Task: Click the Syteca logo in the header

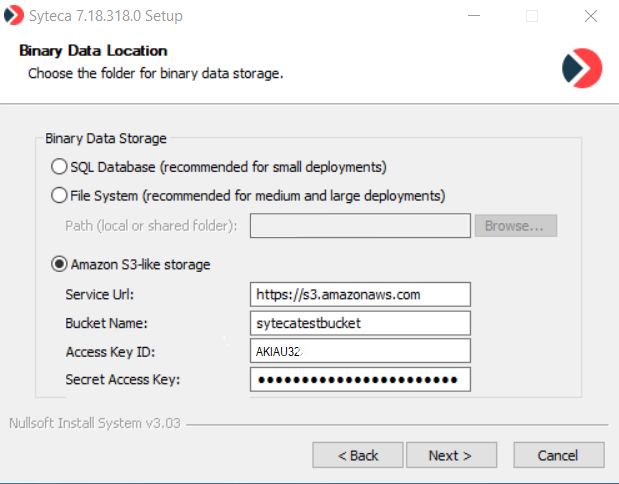Action: click(x=582, y=67)
